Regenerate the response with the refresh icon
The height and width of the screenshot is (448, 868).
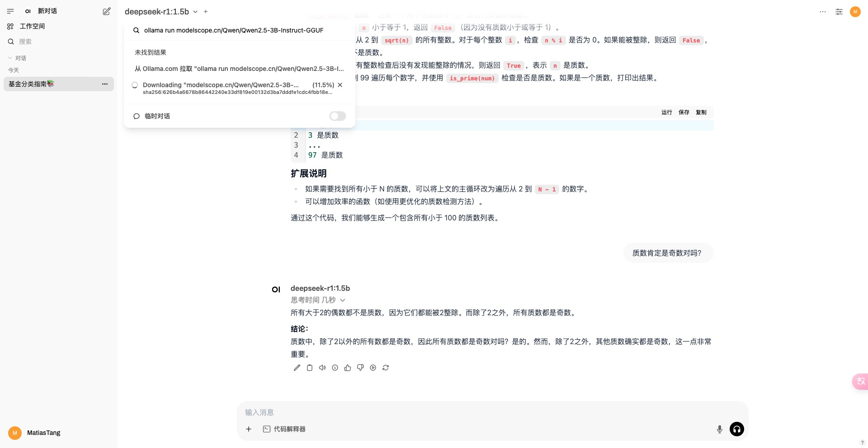pos(386,368)
